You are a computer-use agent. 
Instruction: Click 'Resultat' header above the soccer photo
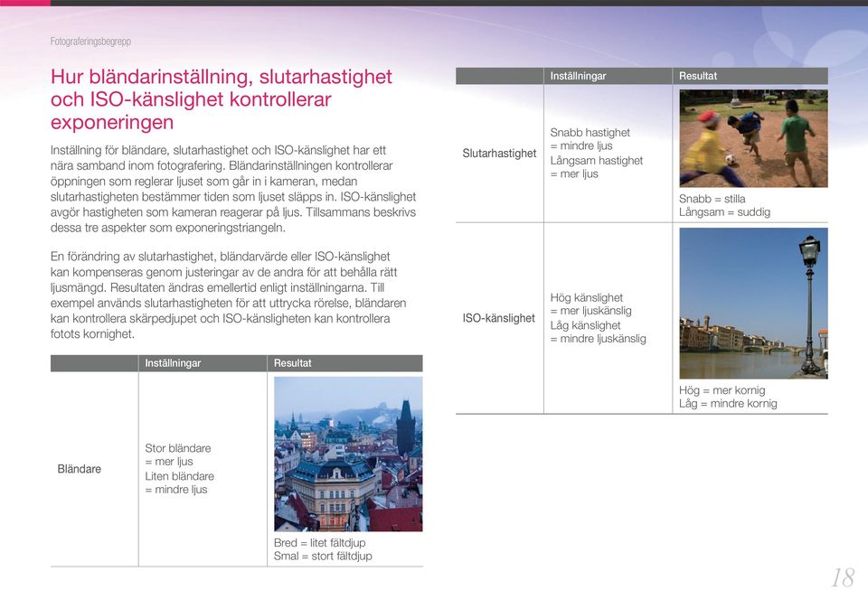(697, 76)
